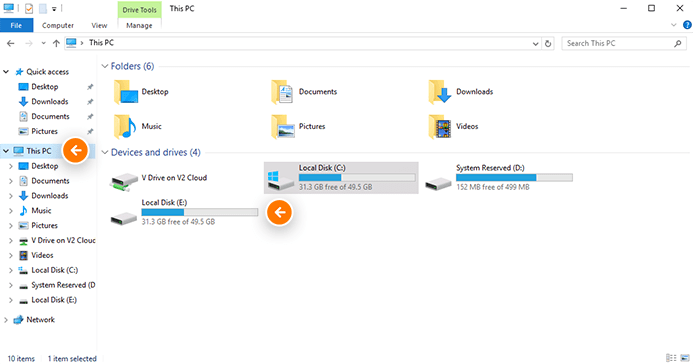Image resolution: width=693 pixels, height=364 pixels.
Task: Unpin Pictures from Quick access
Action: [x=90, y=132]
